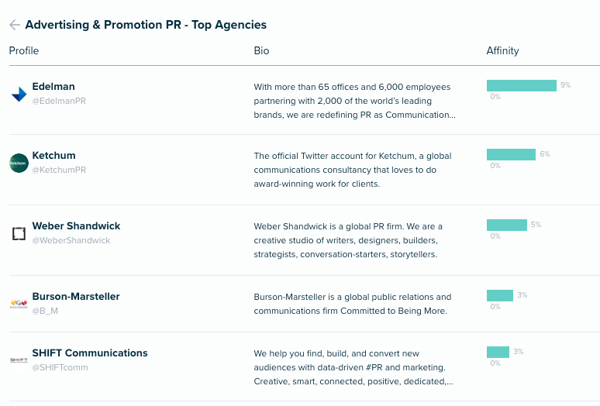Open the Ketchum profile name
The height and width of the screenshot is (406, 600).
(54, 155)
